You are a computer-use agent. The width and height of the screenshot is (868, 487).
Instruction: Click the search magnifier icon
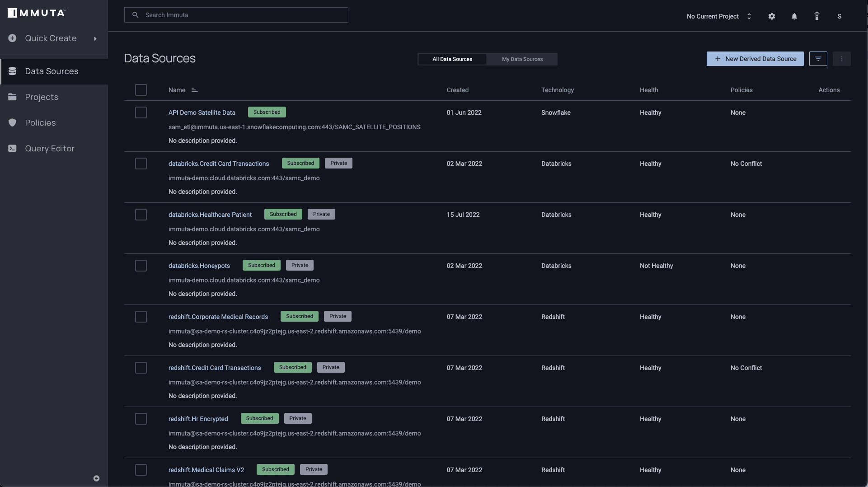[135, 15]
